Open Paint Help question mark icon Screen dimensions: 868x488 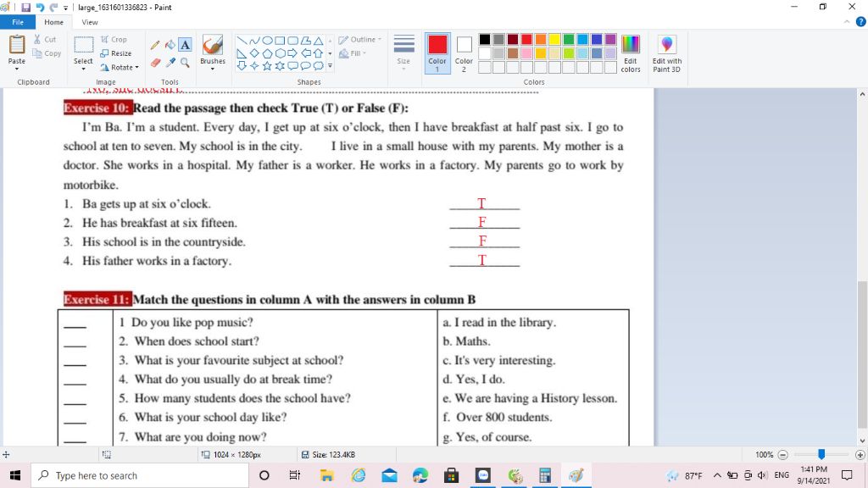point(861,22)
